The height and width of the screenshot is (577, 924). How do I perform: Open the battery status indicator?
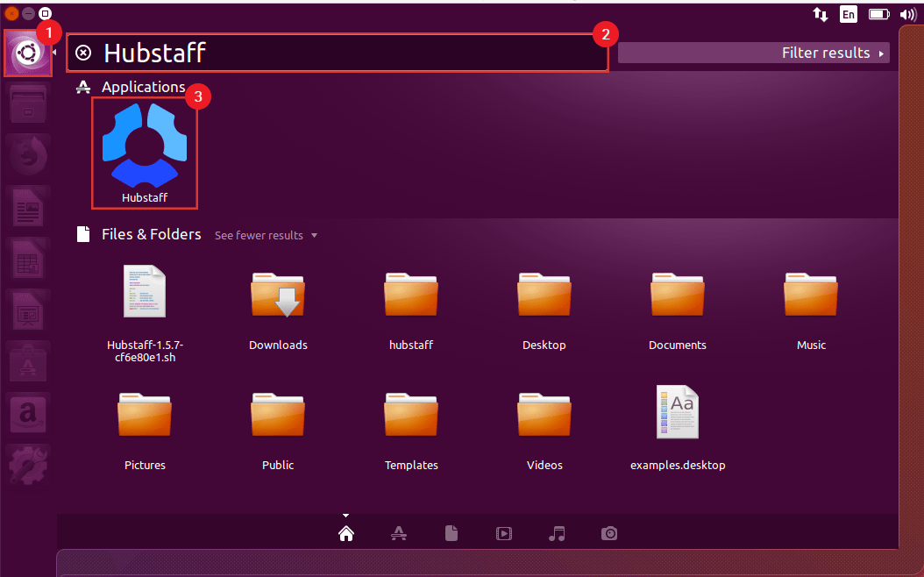coord(878,14)
